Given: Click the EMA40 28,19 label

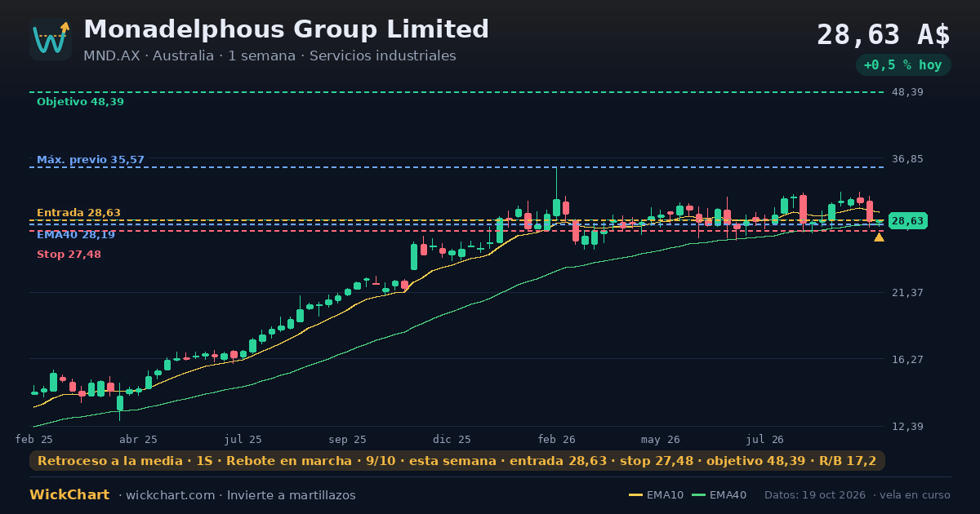Looking at the screenshot, I should (x=76, y=235).
